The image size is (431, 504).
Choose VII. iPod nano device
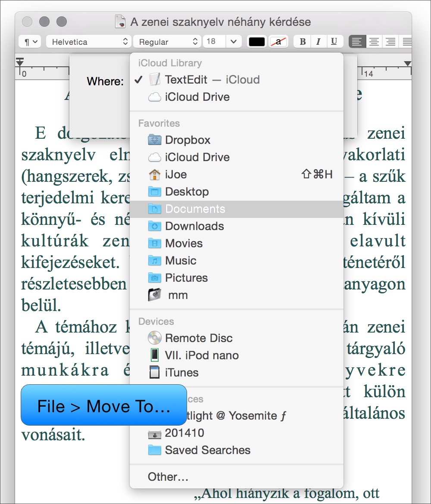[x=237, y=355]
